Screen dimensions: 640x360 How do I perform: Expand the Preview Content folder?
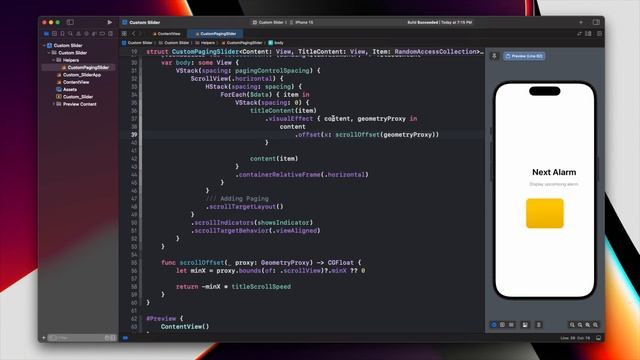[53, 104]
